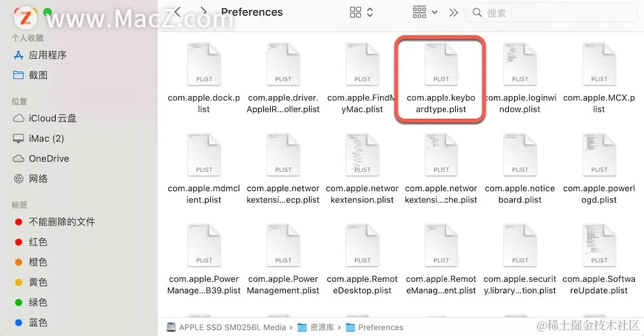
Task: Select com.apple.networkextension.plist file icon
Action: 362,154
